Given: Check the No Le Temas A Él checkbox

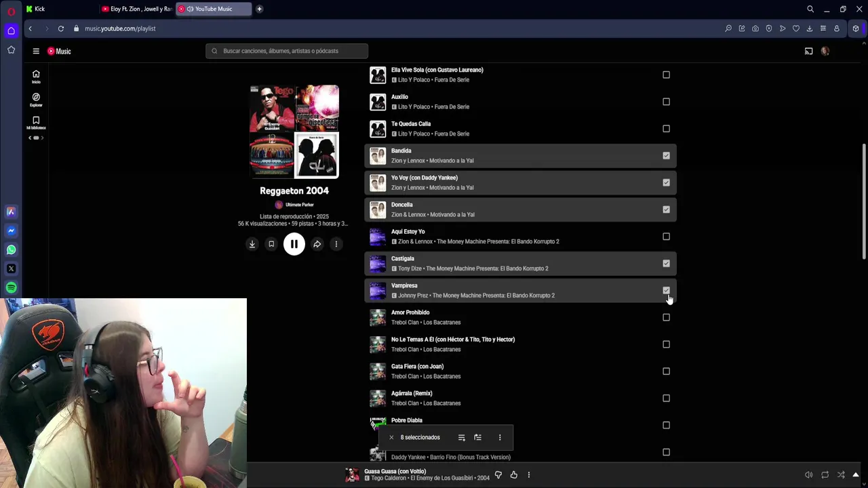Looking at the screenshot, I should (666, 344).
